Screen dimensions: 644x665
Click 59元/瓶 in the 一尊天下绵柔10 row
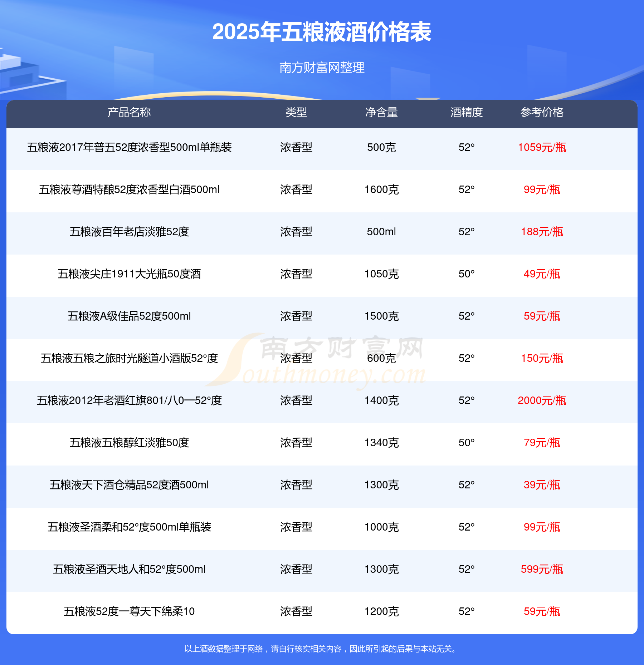(542, 611)
